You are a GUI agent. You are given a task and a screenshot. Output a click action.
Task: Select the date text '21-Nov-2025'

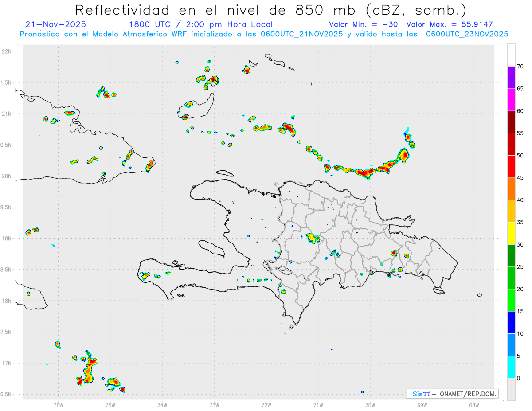tap(56, 24)
